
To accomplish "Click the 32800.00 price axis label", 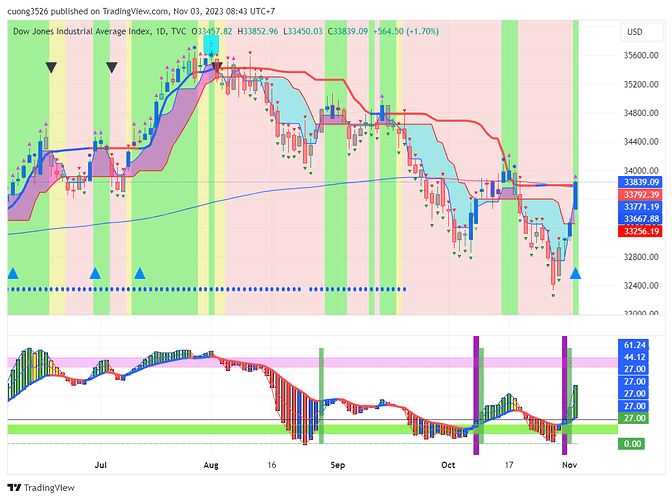I will click(x=641, y=257).
